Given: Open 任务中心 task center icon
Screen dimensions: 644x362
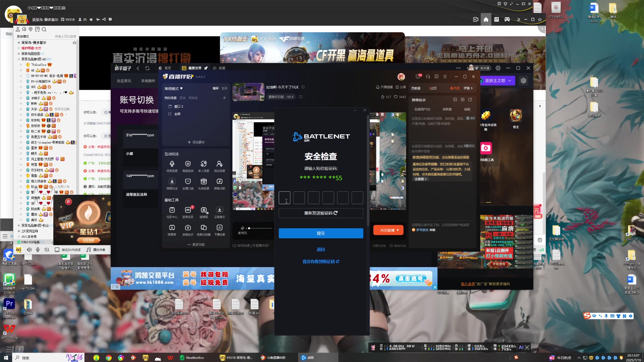Looking at the screenshot, I should pos(172,212).
